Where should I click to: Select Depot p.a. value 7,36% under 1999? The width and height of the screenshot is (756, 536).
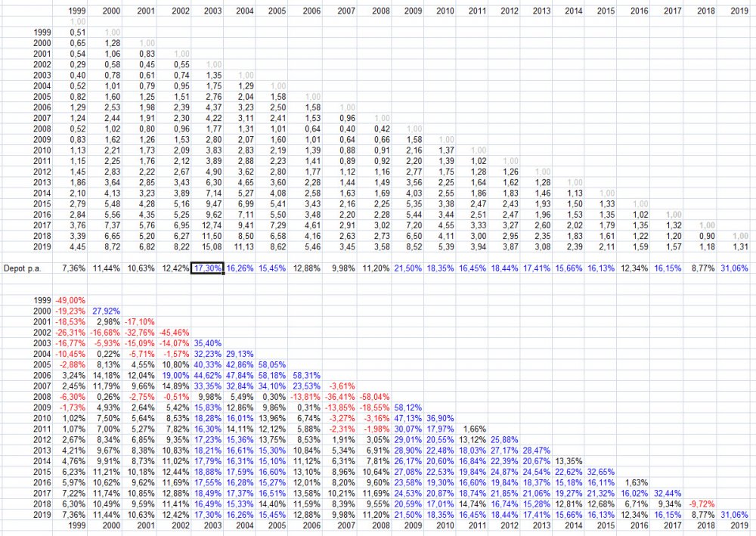tap(74, 268)
